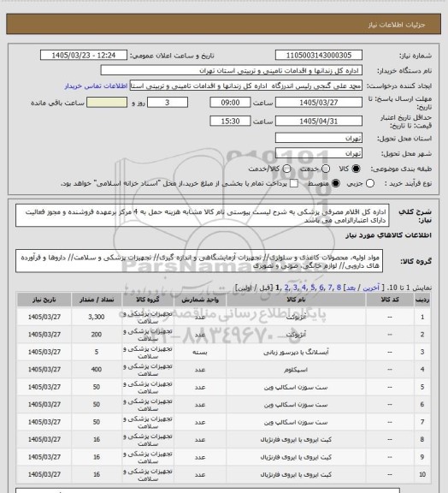Click ست سوزن اسکالپ وین in row 5
Image resolution: width=448 pixels, height=493 pixels.
[x=296, y=387]
